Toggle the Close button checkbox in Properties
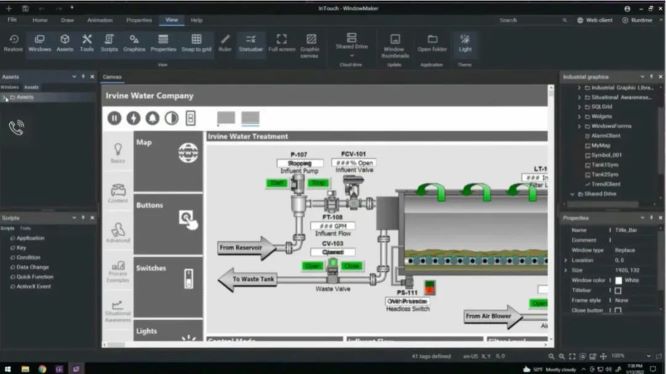 [x=618, y=310]
